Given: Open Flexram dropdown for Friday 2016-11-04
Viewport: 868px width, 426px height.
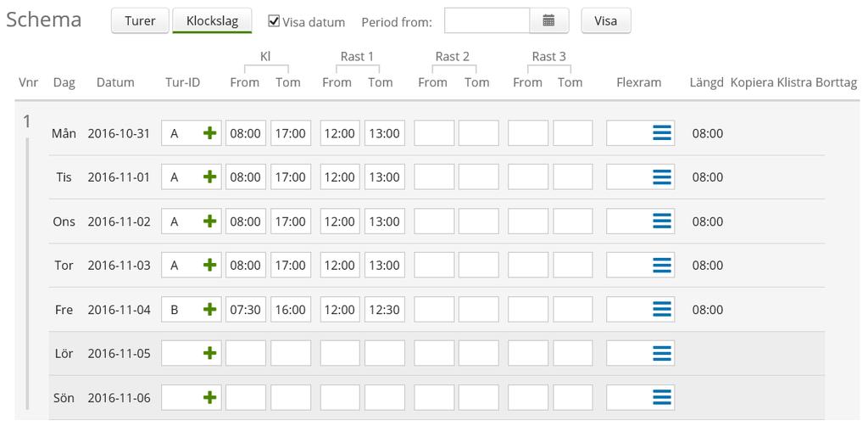Looking at the screenshot, I should tap(662, 310).
